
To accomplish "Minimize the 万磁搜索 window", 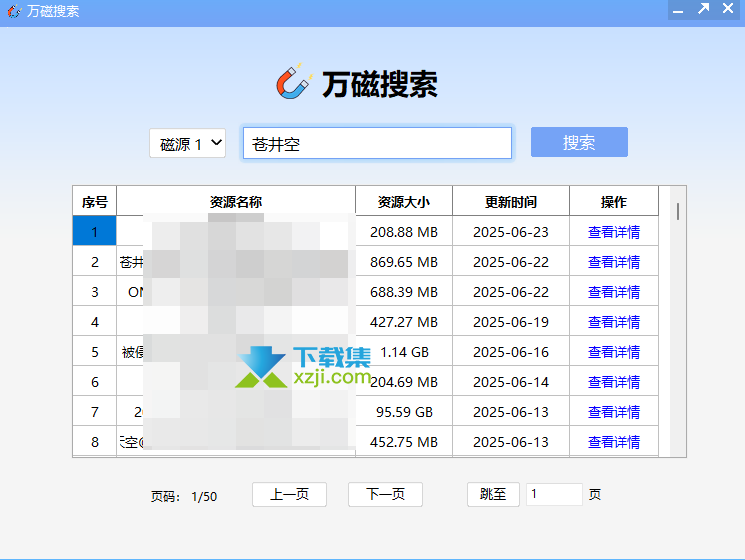I will click(678, 10).
